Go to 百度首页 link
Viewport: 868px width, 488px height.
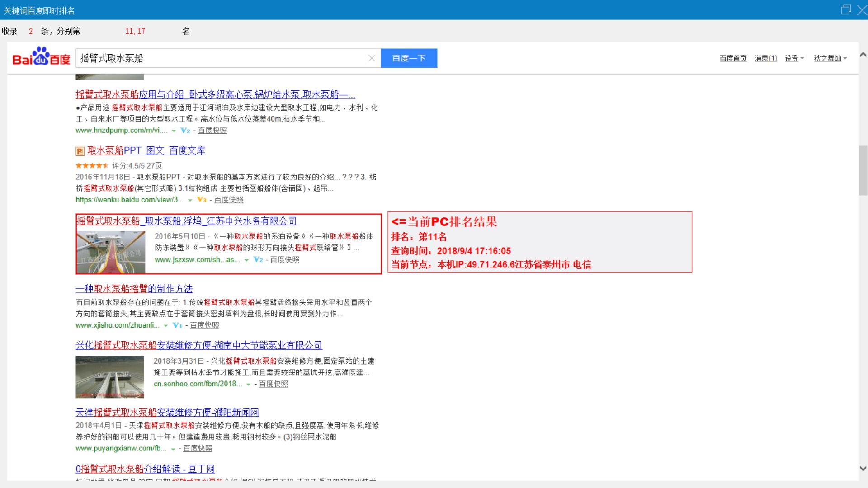coord(733,58)
